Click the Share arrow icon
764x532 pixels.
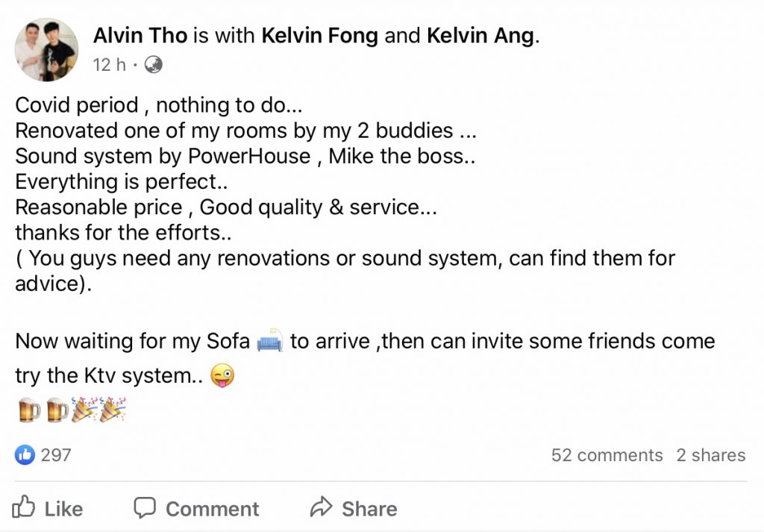point(321,507)
